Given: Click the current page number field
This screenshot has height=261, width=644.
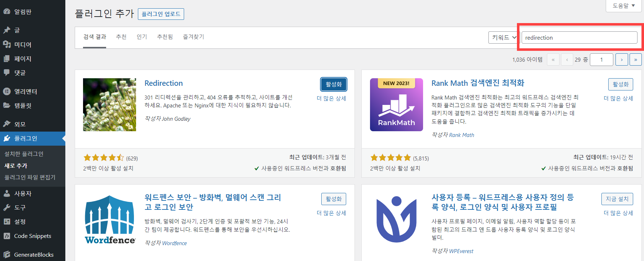Looking at the screenshot, I should [601, 59].
